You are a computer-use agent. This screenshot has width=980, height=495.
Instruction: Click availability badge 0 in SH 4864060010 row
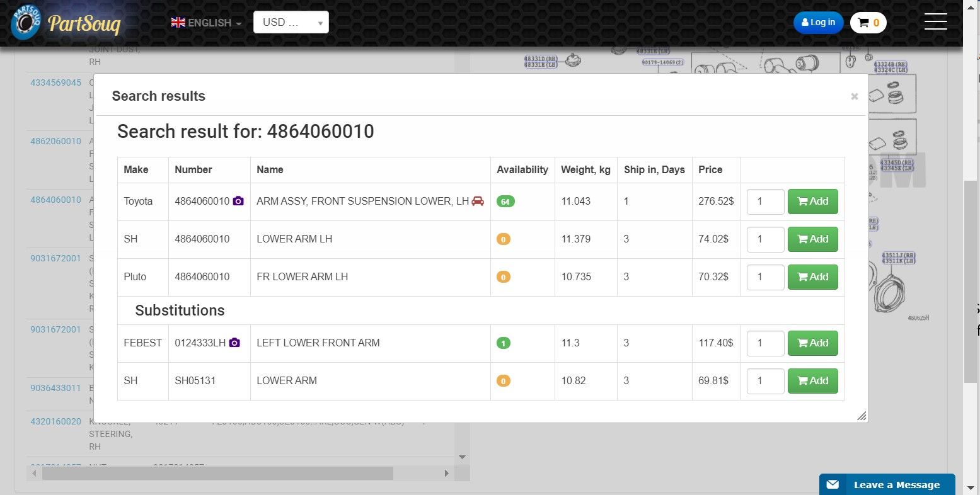pos(503,239)
